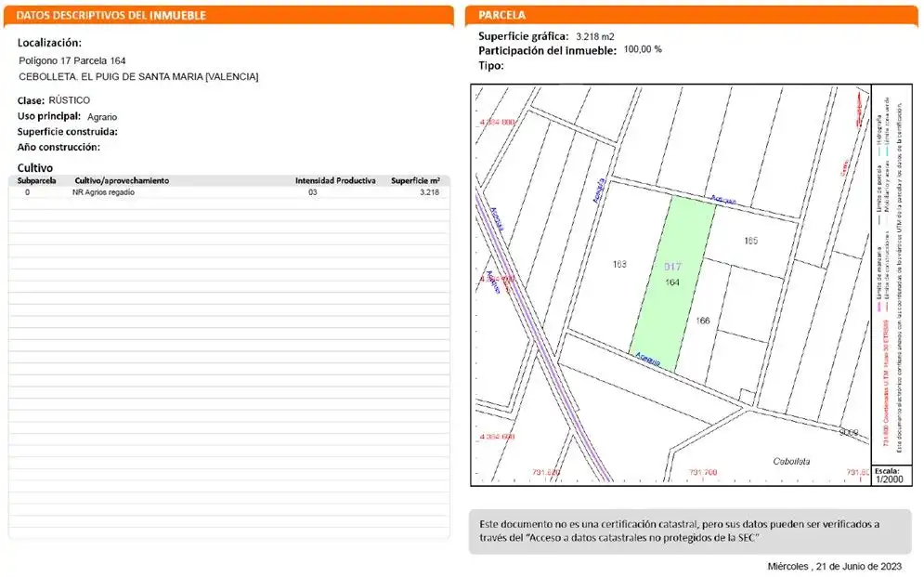Click the "Agrario" main use value

(102, 117)
